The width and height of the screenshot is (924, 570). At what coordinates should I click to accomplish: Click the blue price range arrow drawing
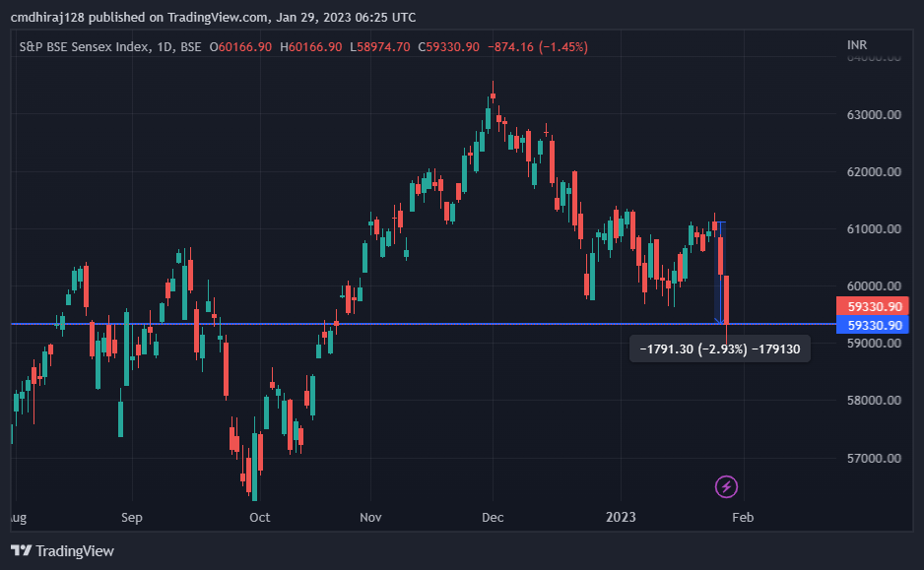click(x=720, y=274)
